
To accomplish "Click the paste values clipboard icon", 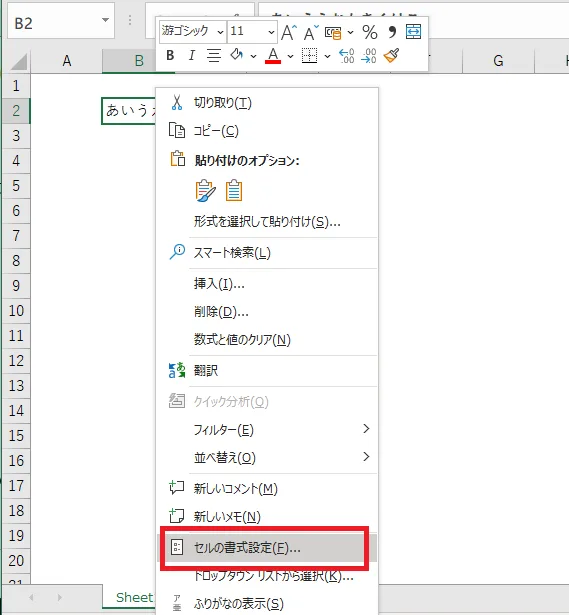I will click(x=234, y=191).
